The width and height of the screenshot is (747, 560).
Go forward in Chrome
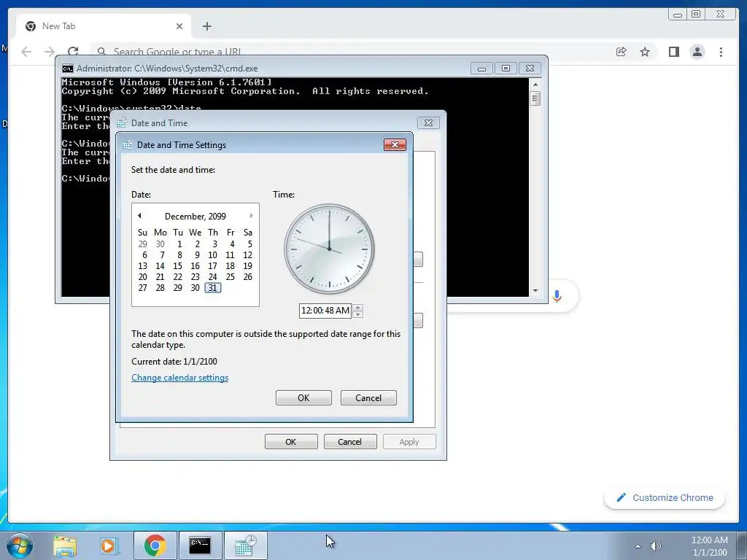pyautogui.click(x=49, y=52)
